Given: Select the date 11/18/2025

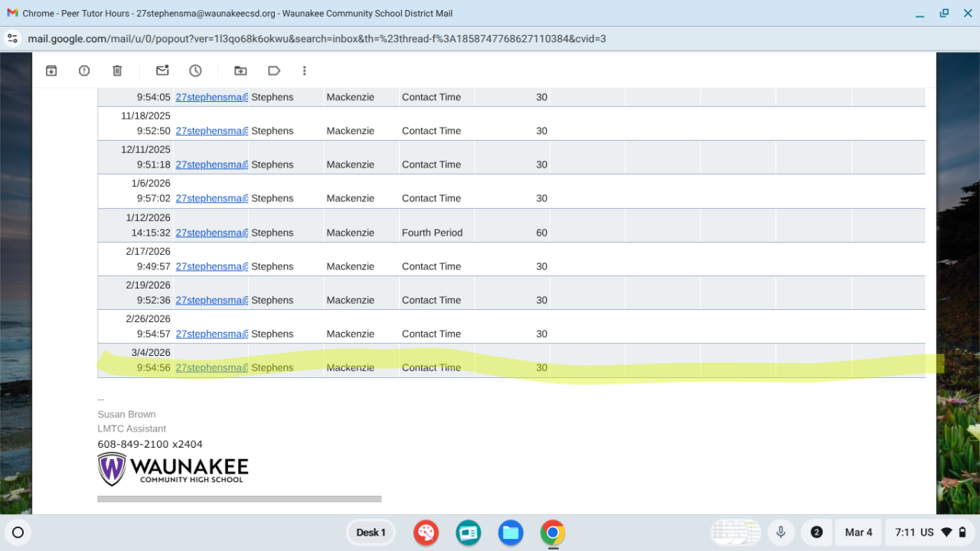Looking at the screenshot, I should pos(145,116).
